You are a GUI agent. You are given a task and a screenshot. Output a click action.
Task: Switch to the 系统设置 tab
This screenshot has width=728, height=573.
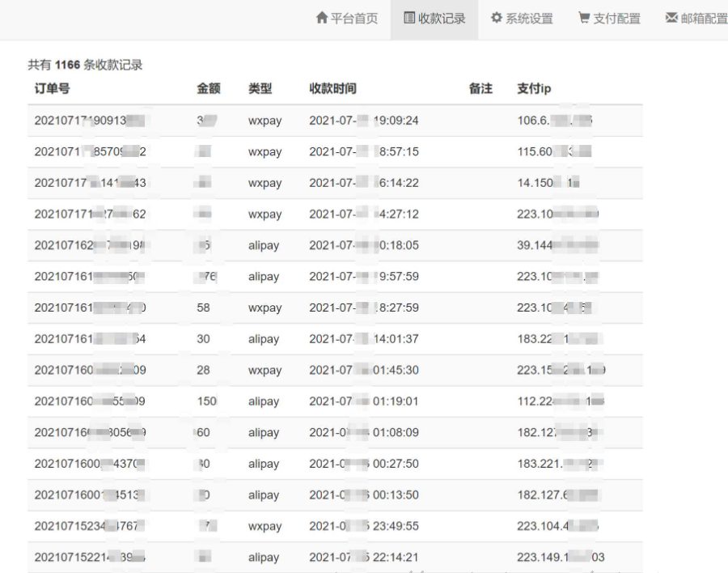tap(529, 19)
